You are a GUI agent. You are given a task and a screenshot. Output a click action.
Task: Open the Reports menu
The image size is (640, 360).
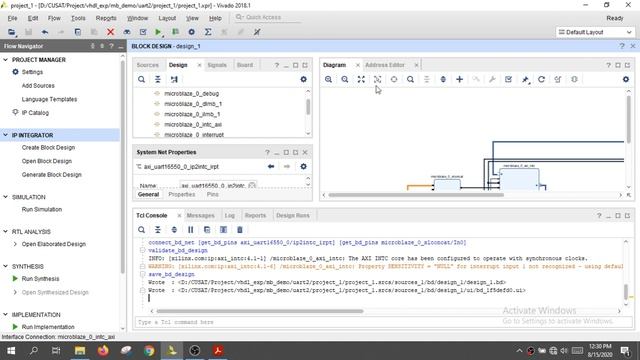point(106,18)
